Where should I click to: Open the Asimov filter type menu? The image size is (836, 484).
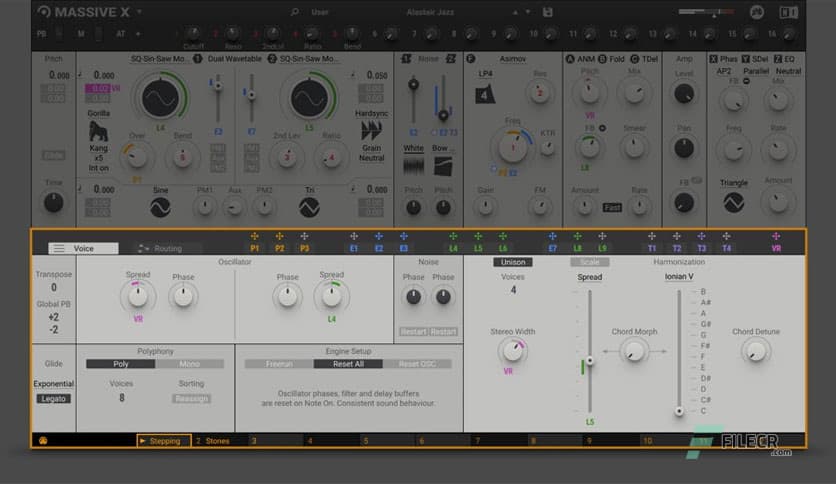513,59
